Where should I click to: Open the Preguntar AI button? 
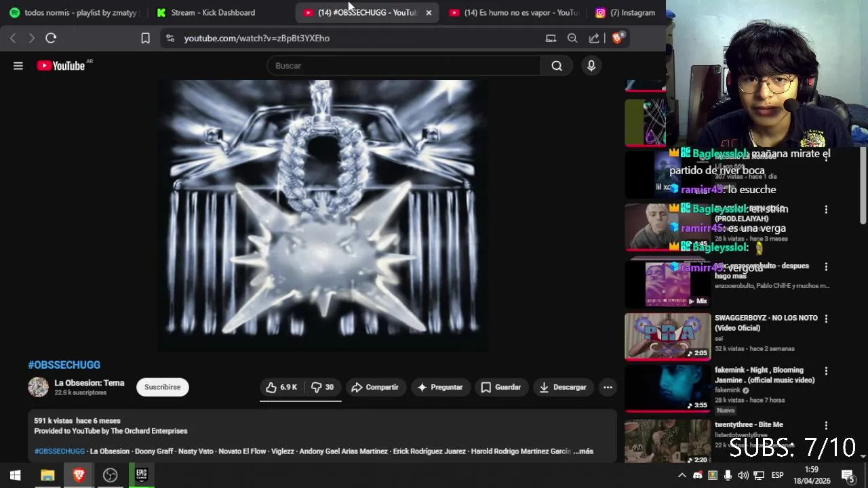[440, 387]
